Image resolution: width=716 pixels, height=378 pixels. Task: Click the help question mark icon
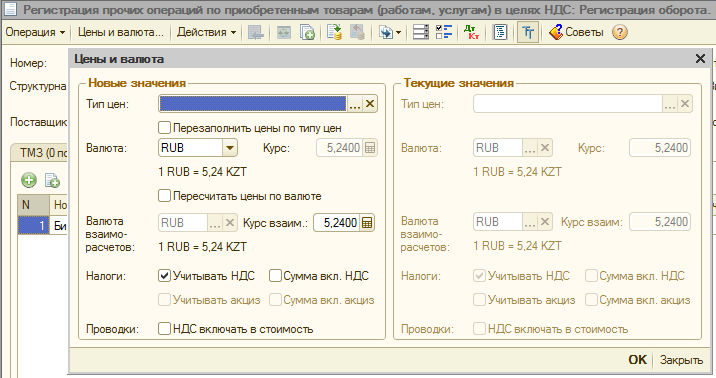(620, 32)
